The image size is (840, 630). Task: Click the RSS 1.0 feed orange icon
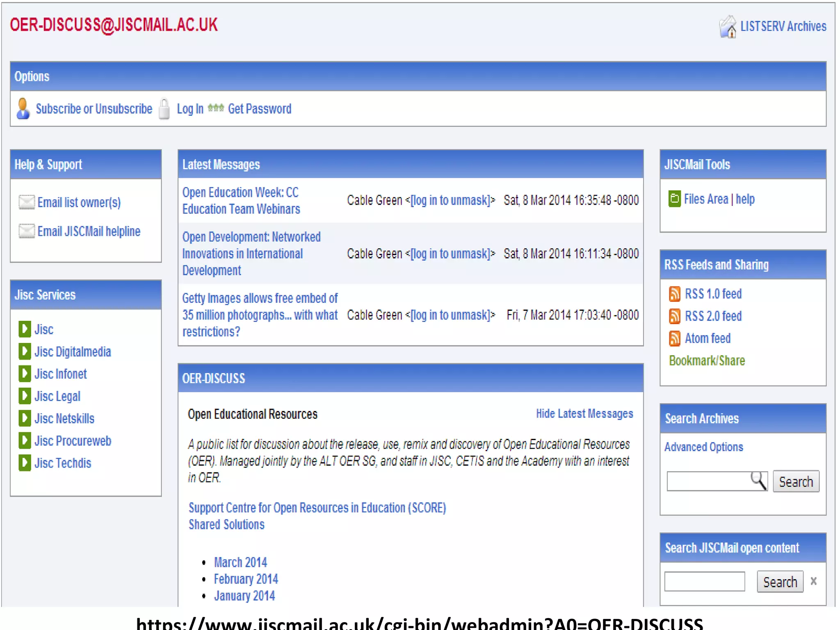click(674, 294)
